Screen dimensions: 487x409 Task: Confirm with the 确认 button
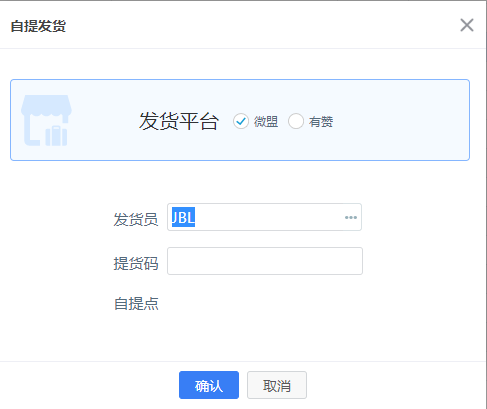click(209, 385)
